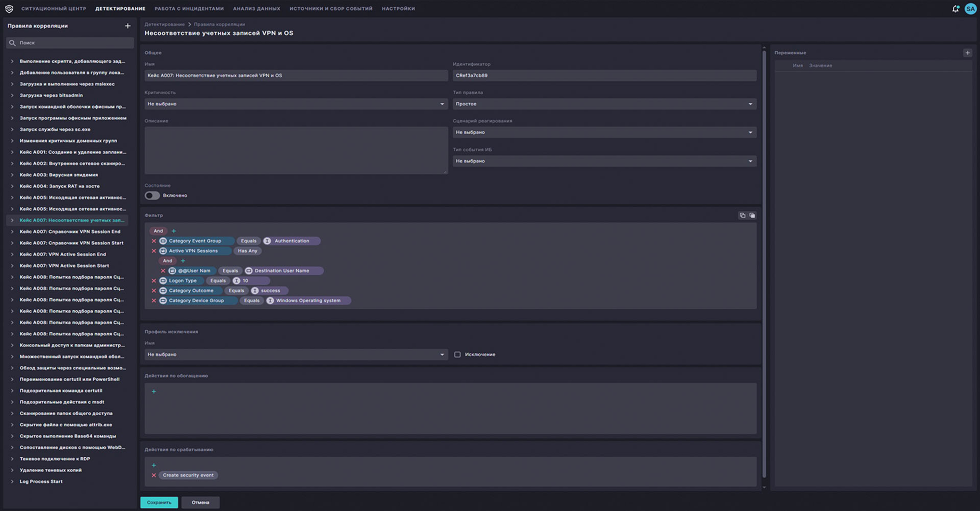
Task: Delete the Logon Type filter condition
Action: pyautogui.click(x=154, y=281)
